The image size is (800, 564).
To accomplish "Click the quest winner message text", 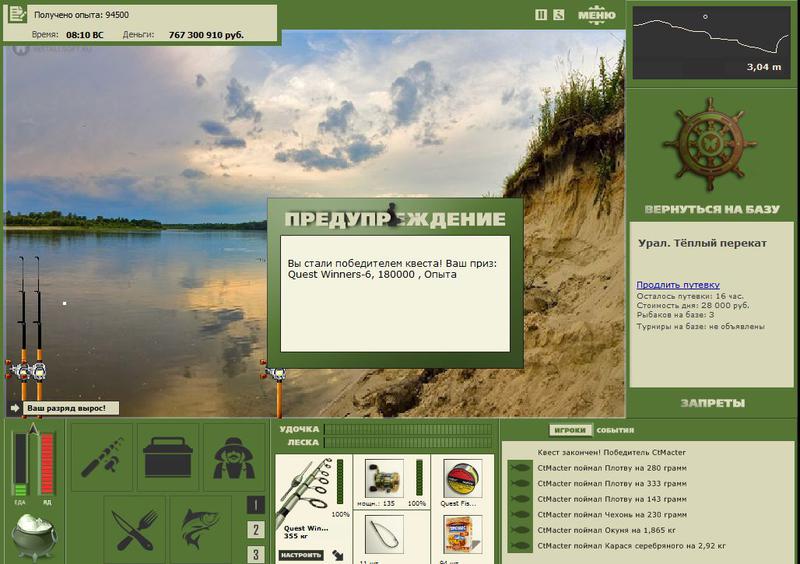I will point(392,269).
